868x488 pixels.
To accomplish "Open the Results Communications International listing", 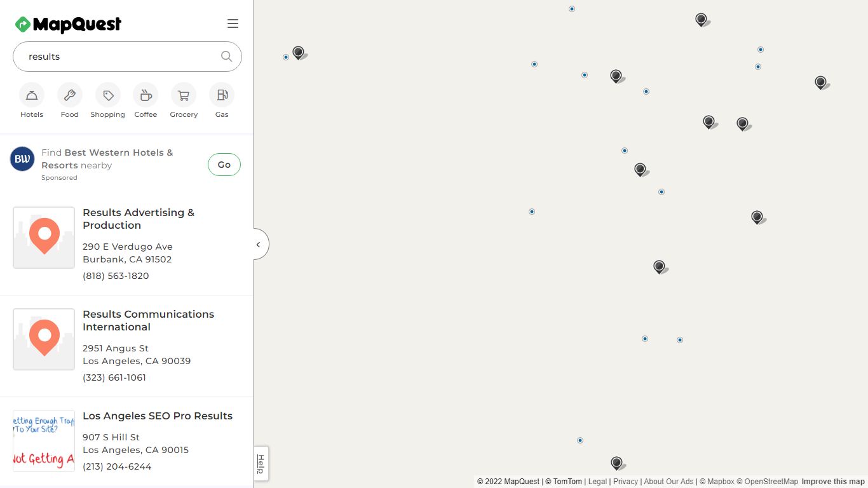I will (x=148, y=320).
